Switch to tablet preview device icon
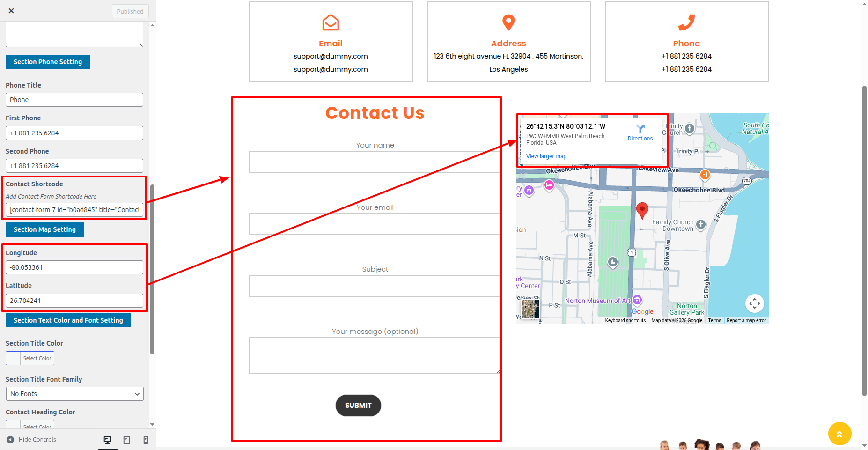 point(126,440)
